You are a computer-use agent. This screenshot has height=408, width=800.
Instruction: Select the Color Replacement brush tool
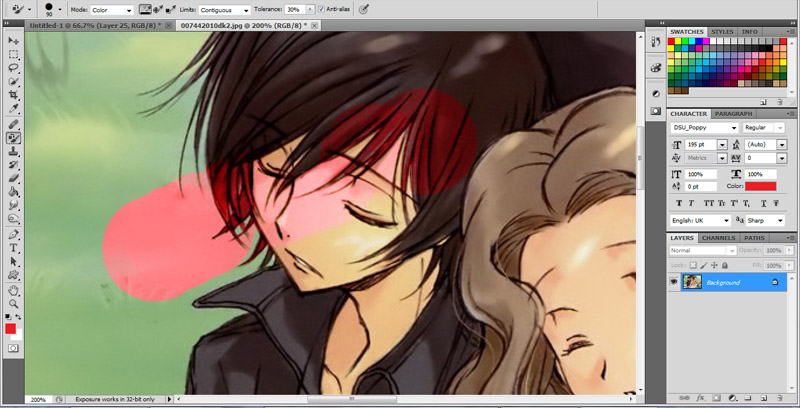[13, 138]
